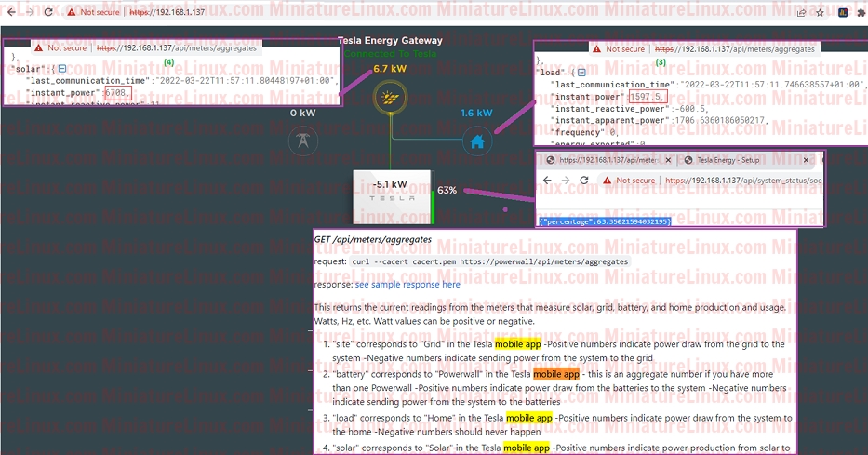Click the solar panel icon in the power flow
Viewport: 868px width, 455px height.
click(390, 98)
